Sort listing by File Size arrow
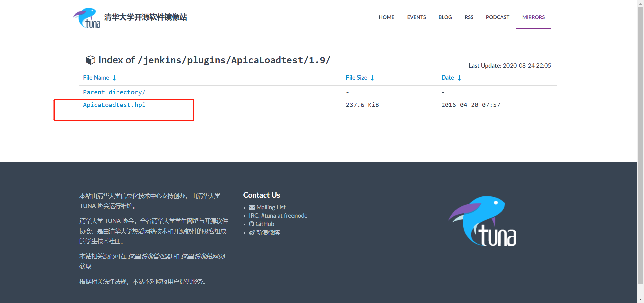Viewport: 644px width, 303px height. tap(372, 78)
